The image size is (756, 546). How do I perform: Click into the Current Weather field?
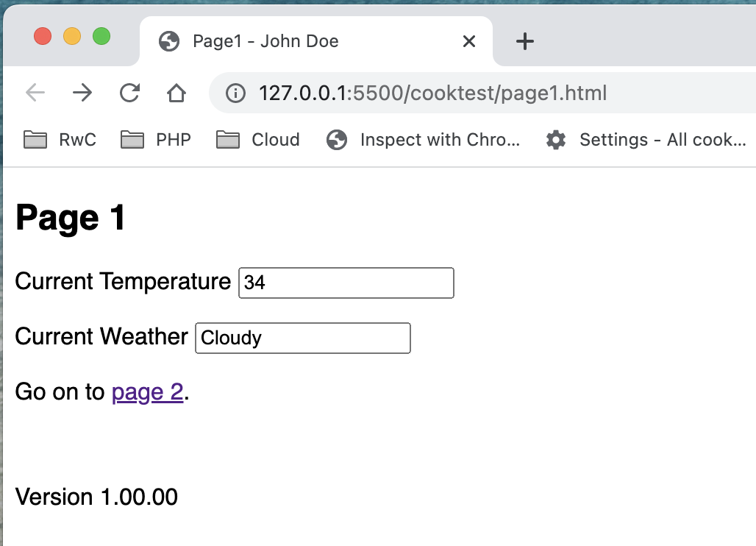point(302,338)
